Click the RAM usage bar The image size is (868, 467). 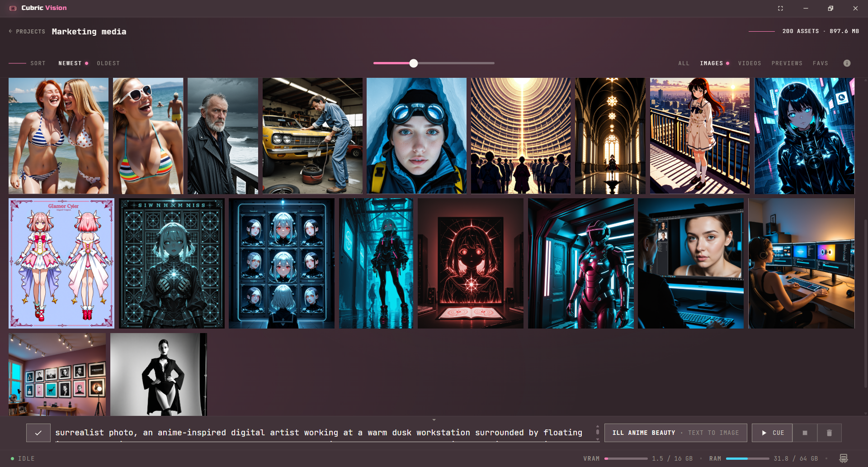point(748,458)
